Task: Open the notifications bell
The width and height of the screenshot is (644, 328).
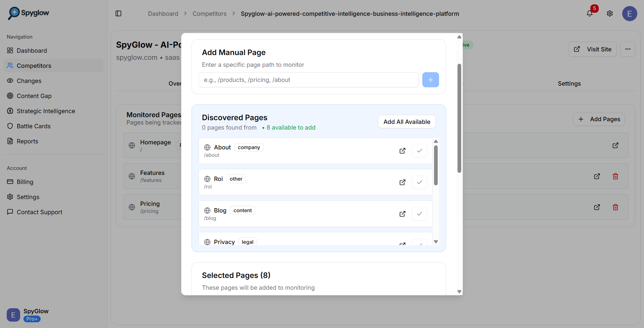Action: 590,13
